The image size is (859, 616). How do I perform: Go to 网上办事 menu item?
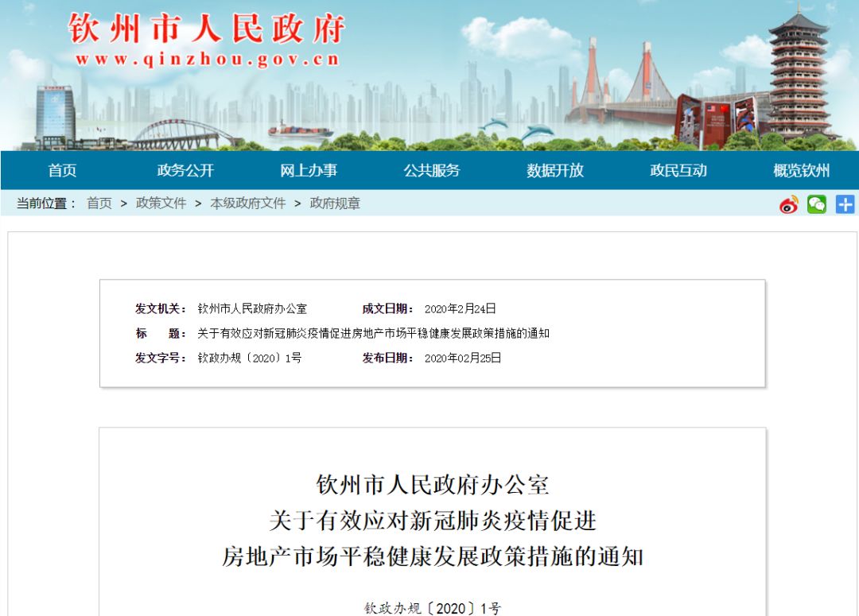pyautogui.click(x=309, y=170)
